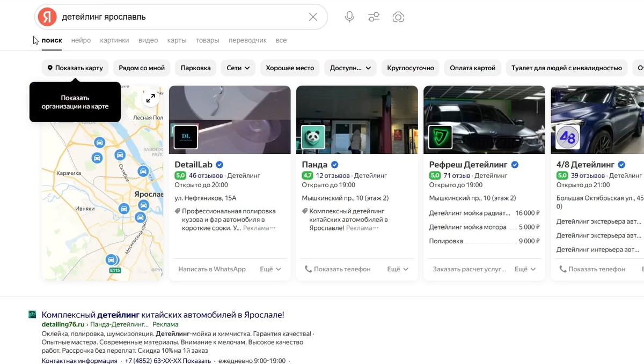Click verified badge beside Рефреш Детейлинг
Viewport: 644px width, 364px height.
[x=515, y=165]
